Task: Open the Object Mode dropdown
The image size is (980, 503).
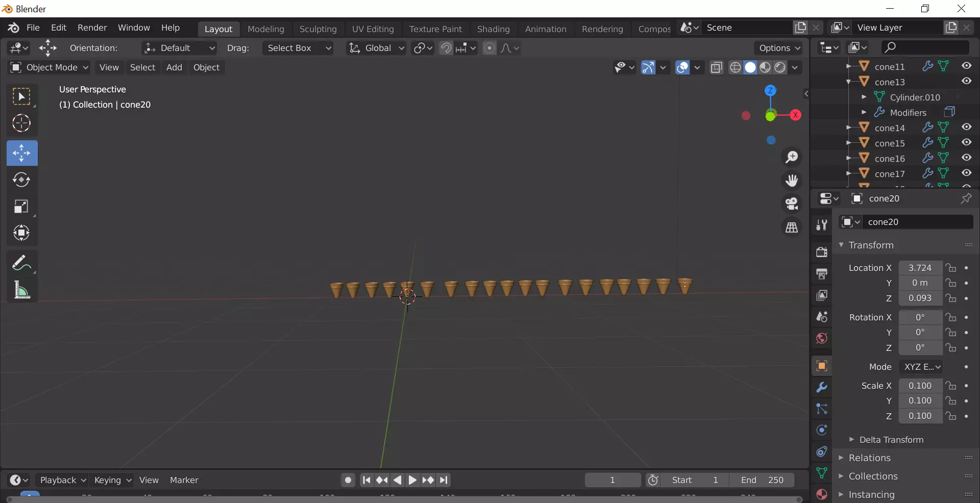Action: (x=50, y=67)
